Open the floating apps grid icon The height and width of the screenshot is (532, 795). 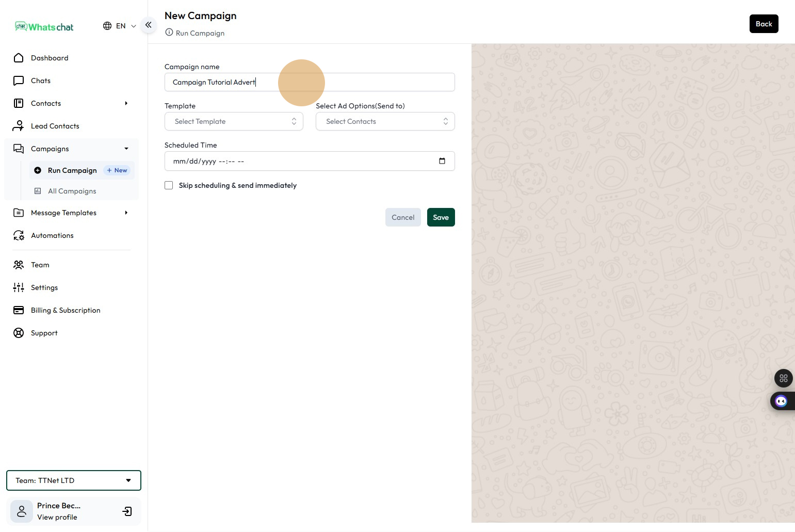[x=783, y=378]
